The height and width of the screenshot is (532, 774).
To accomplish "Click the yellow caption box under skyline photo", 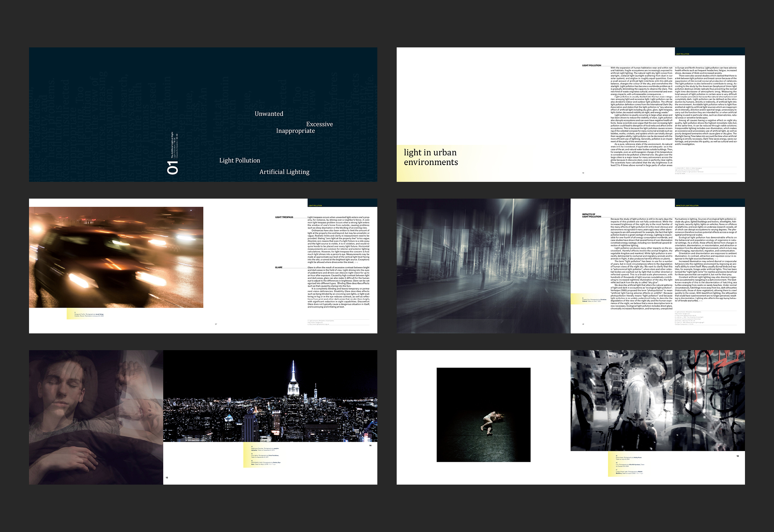I will [263, 455].
